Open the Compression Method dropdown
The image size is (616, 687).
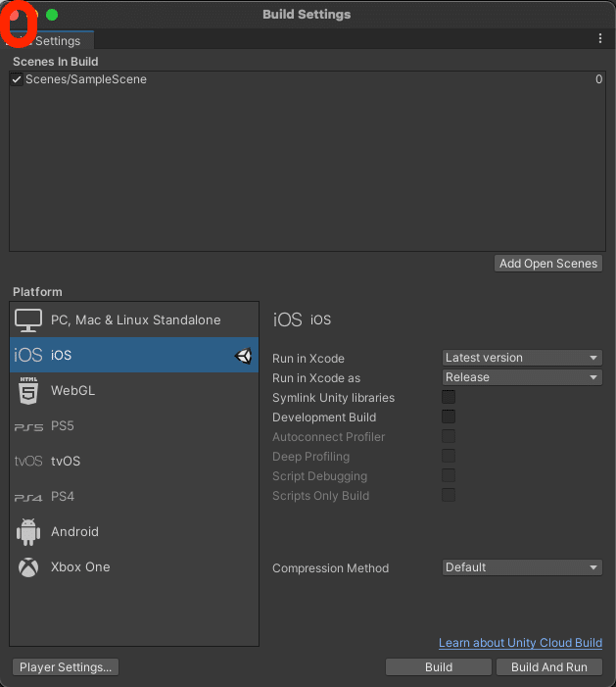coord(522,567)
